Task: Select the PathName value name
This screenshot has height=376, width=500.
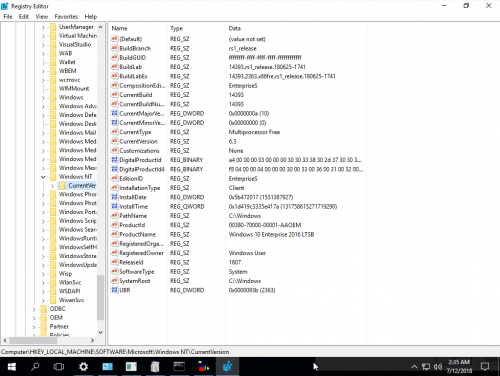Action: [x=133, y=216]
